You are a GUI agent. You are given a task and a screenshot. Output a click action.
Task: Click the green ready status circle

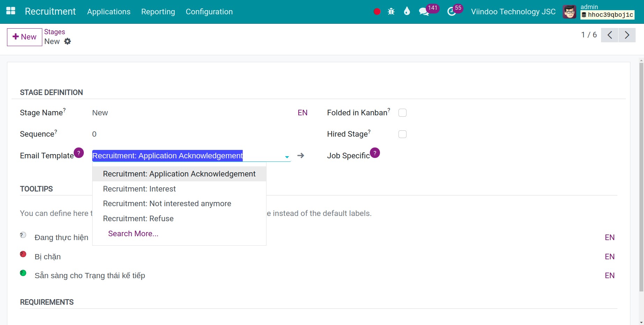tap(23, 273)
